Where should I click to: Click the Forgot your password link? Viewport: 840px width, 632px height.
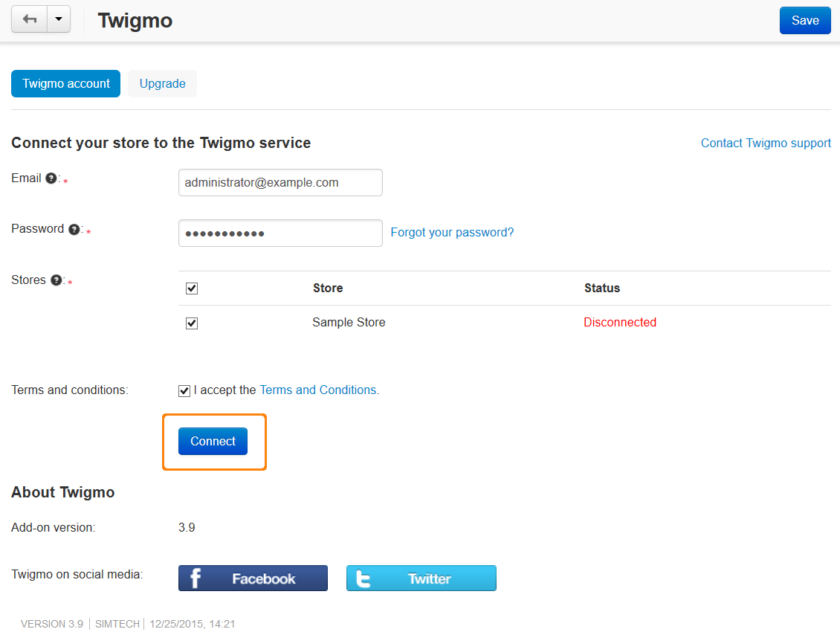point(452,232)
